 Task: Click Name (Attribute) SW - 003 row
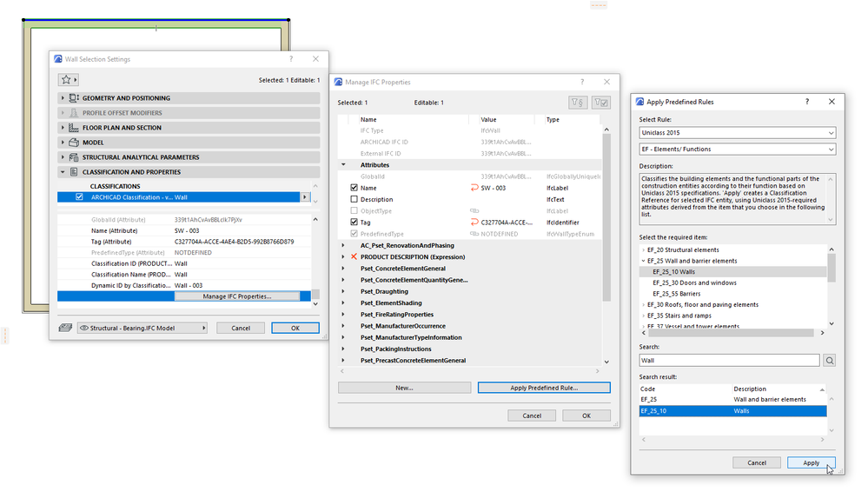coord(185,230)
